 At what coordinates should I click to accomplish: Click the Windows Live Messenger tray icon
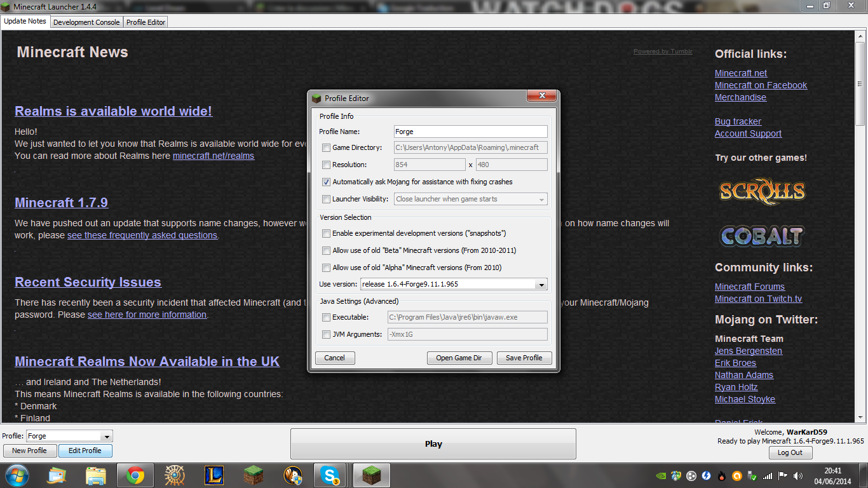tap(676, 475)
